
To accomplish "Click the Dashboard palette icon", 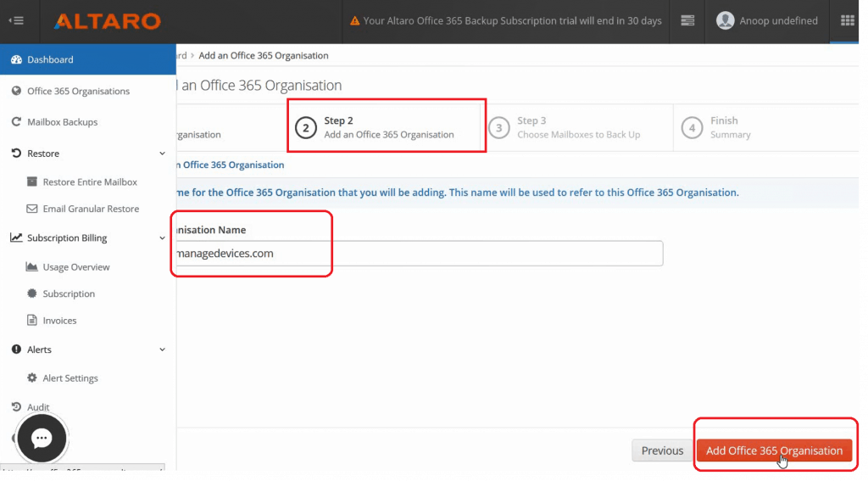I will [x=16, y=59].
